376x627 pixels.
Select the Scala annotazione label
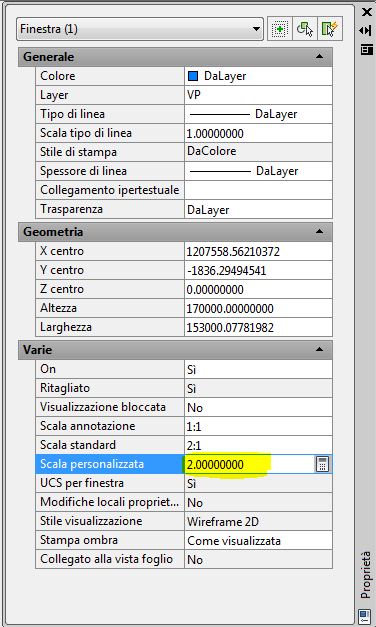(88, 426)
